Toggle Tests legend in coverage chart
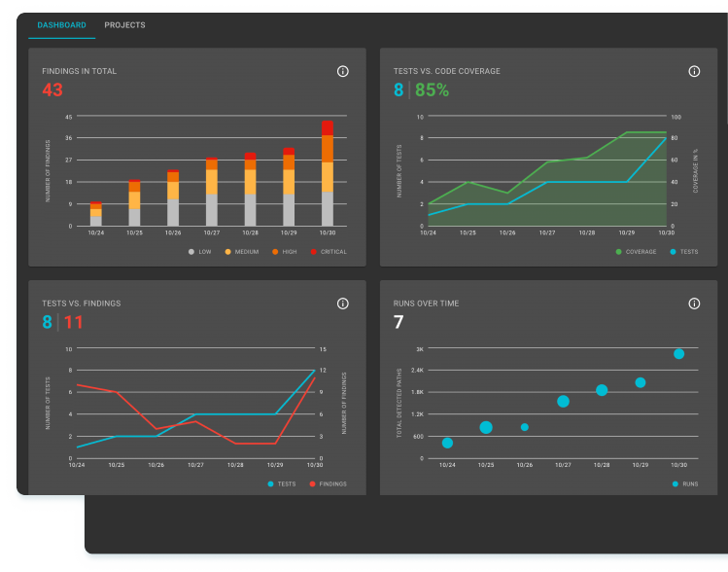728x572 pixels. pos(683,252)
